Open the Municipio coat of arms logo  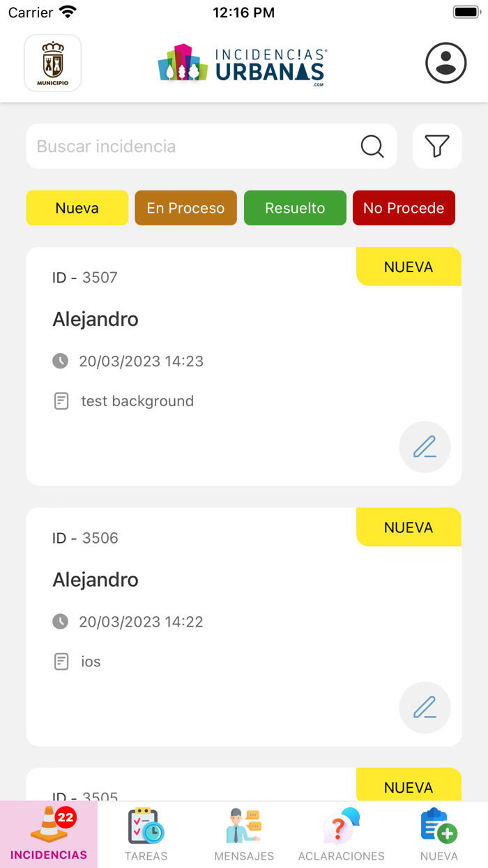click(52, 63)
